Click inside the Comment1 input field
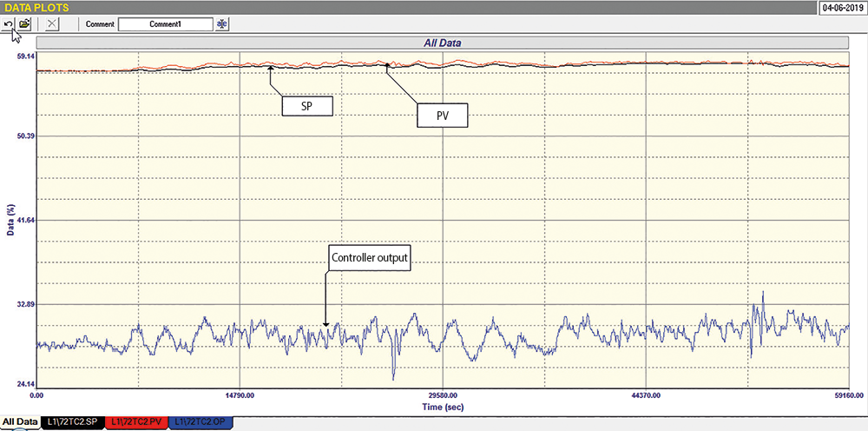The width and height of the screenshot is (868, 431). click(166, 24)
